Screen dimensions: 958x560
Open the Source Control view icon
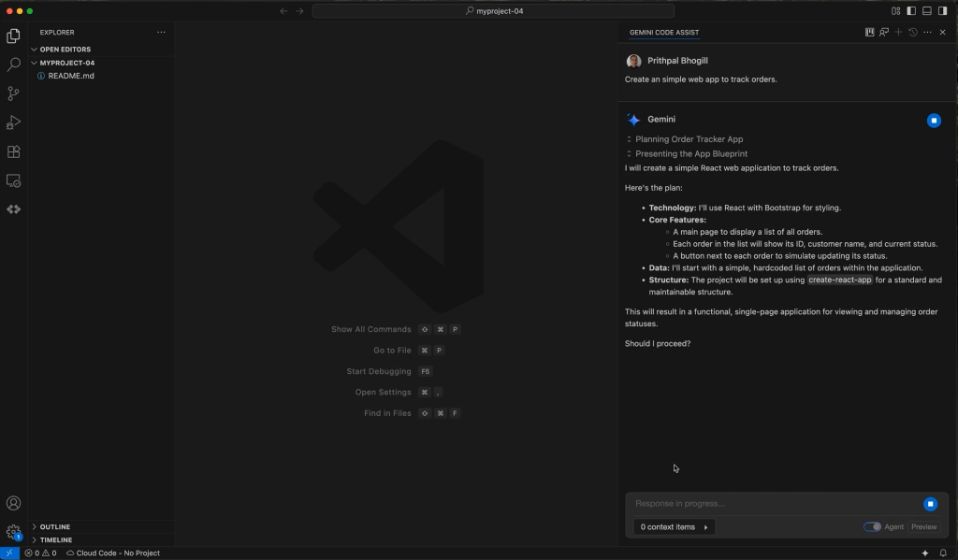pyautogui.click(x=13, y=93)
